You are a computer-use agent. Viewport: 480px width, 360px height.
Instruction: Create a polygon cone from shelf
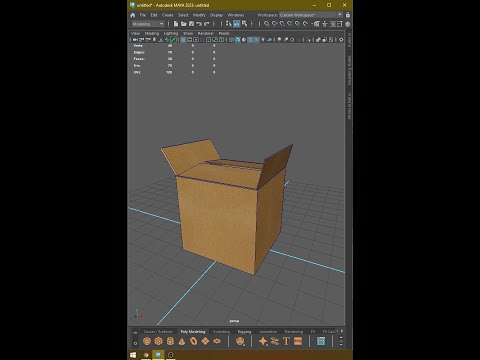pos(182,341)
